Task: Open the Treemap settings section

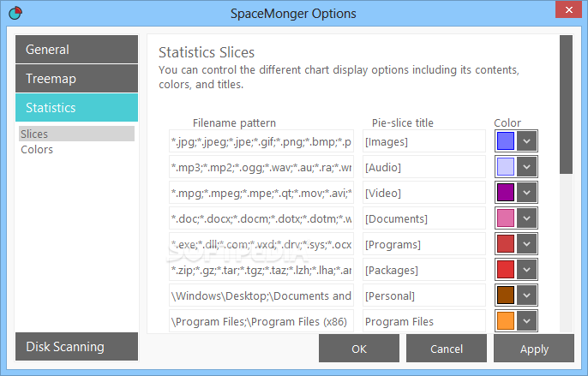Action: coord(76,79)
